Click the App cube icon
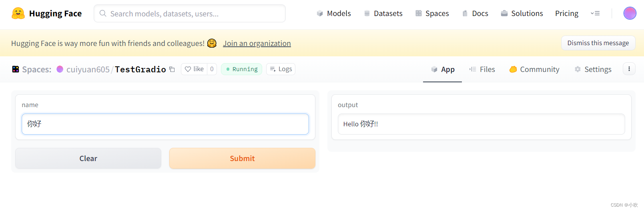Image resolution: width=644 pixels, height=211 pixels. [434, 70]
